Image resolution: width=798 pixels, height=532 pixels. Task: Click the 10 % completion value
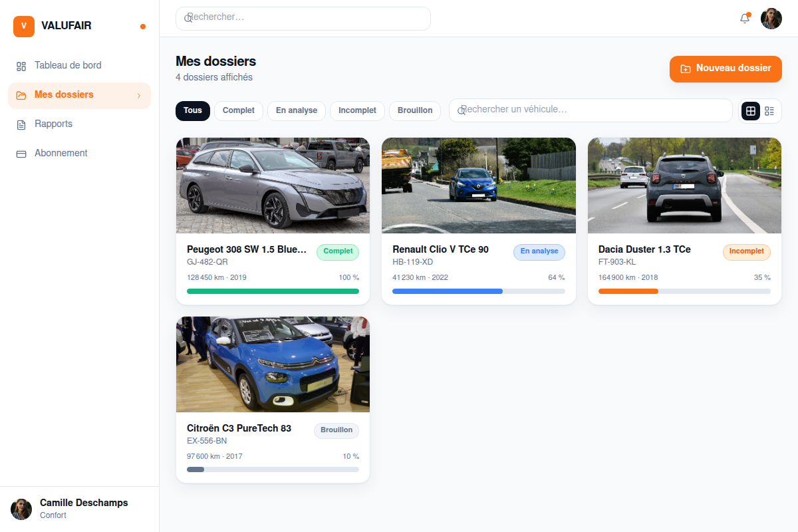(351, 456)
